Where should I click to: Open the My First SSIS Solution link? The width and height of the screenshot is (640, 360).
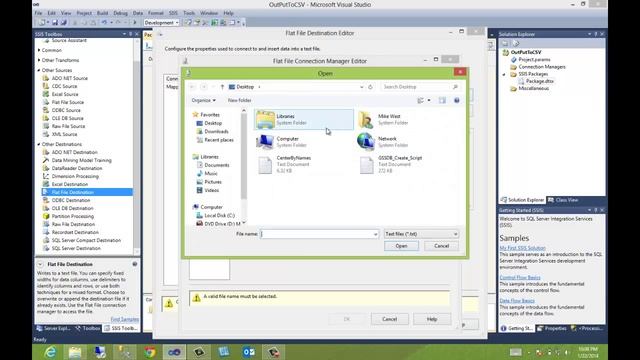point(522,248)
